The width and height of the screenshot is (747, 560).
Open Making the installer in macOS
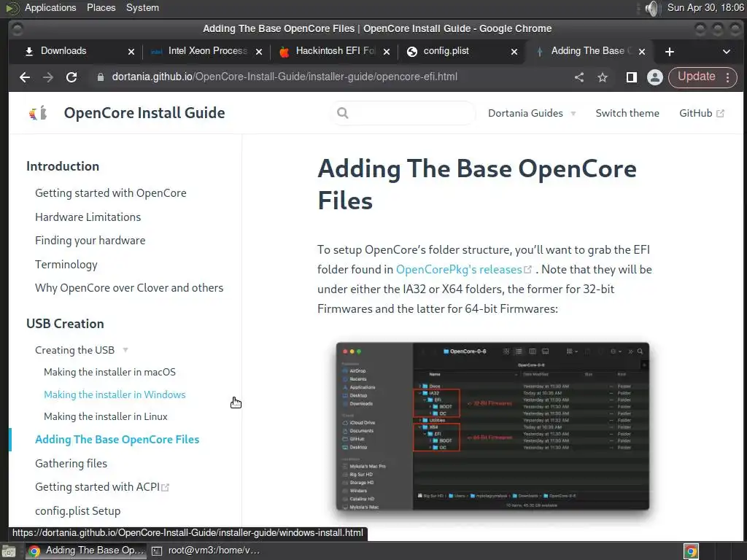(x=109, y=373)
